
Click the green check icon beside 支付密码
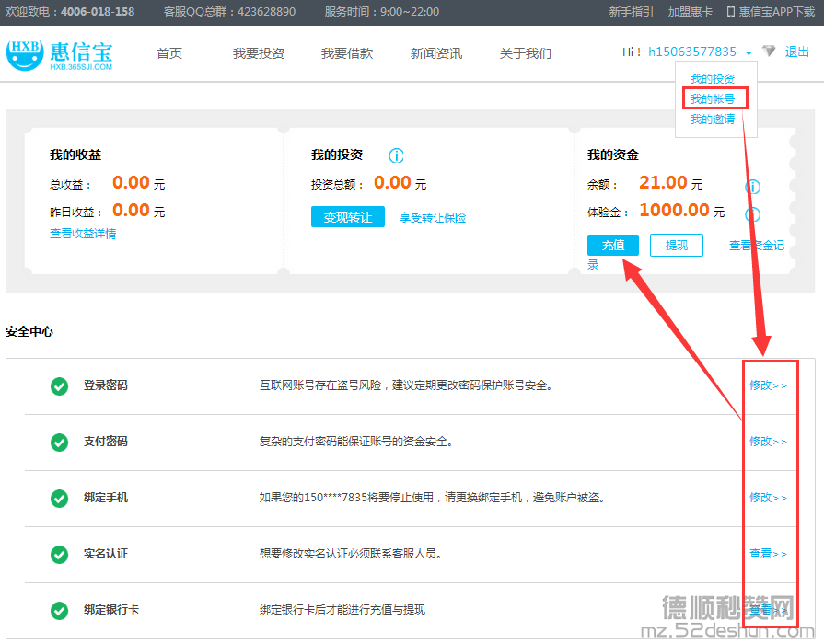[x=59, y=442]
